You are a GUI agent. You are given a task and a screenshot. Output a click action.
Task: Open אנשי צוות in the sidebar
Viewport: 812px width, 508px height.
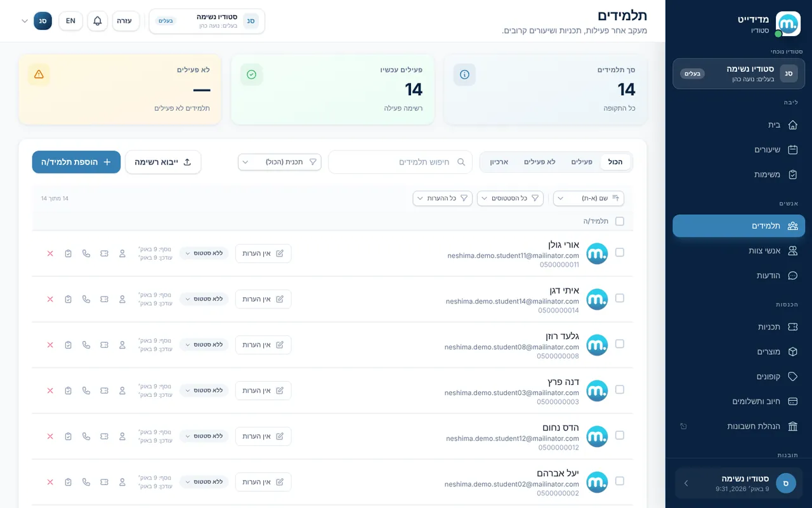tap(738, 251)
